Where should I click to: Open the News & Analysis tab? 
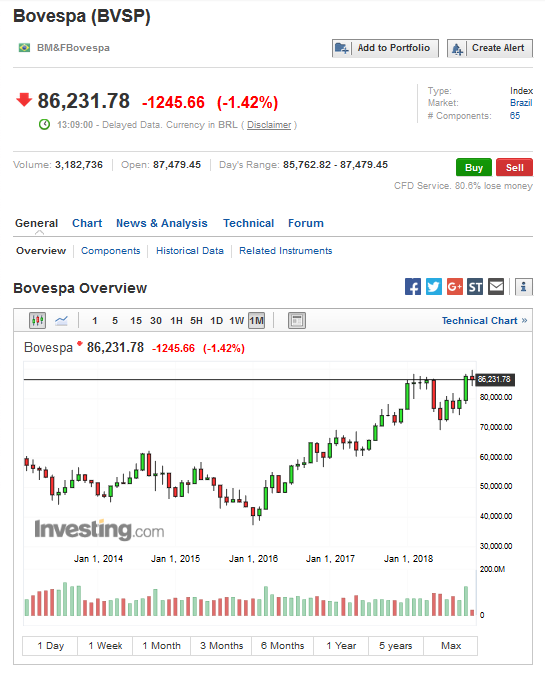(x=162, y=223)
